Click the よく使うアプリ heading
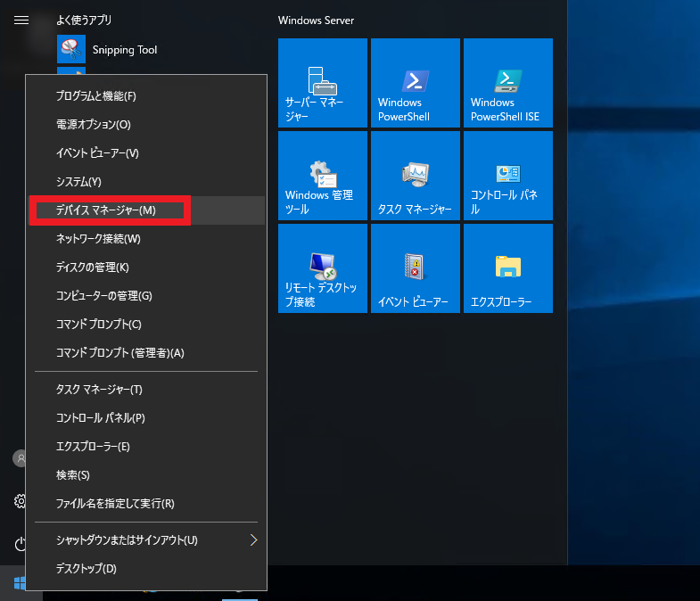This screenshot has height=601, width=700. click(x=84, y=21)
